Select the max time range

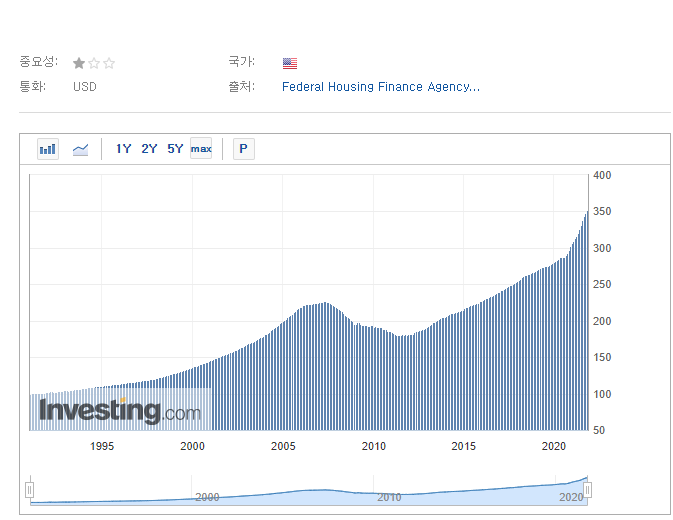(x=201, y=148)
